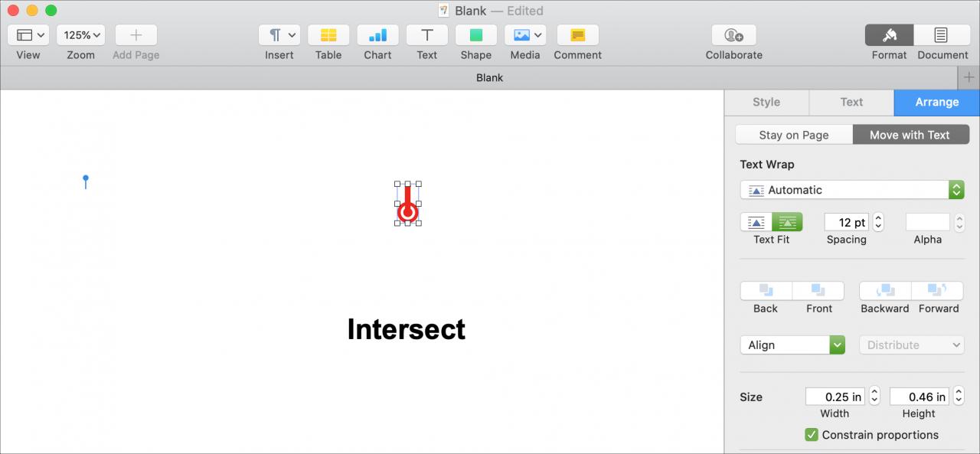Insert a Table from toolbar
Screen dimensions: 980x454
(328, 35)
